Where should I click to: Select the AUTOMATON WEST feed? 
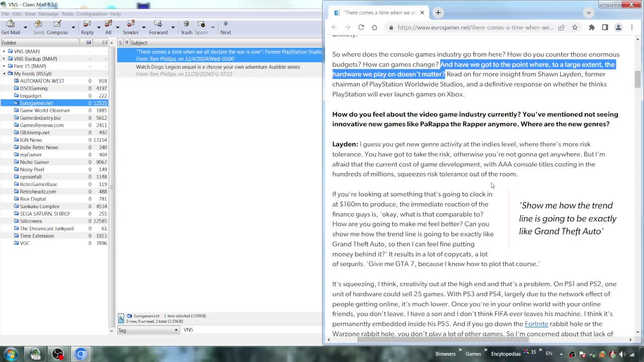point(42,81)
